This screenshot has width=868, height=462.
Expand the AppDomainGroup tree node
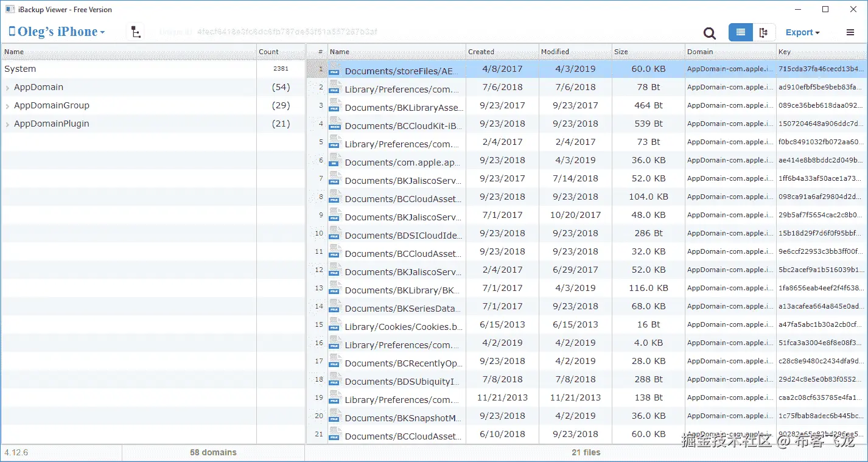click(7, 106)
